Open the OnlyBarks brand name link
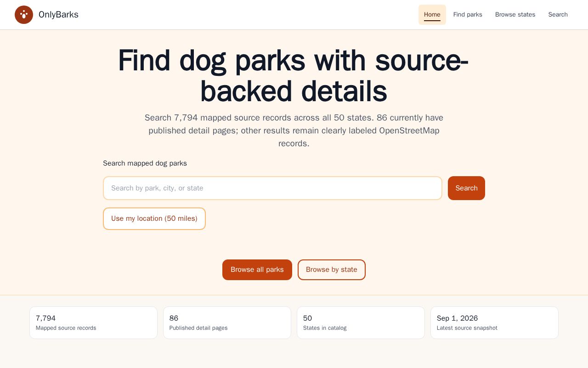The width and height of the screenshot is (588, 368). [58, 15]
